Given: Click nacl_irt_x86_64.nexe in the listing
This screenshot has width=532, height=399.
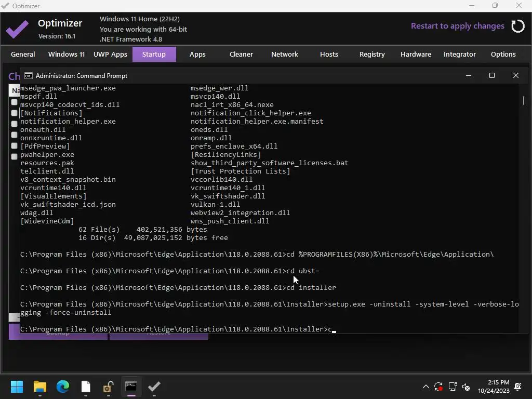Looking at the screenshot, I should pyautogui.click(x=232, y=105).
